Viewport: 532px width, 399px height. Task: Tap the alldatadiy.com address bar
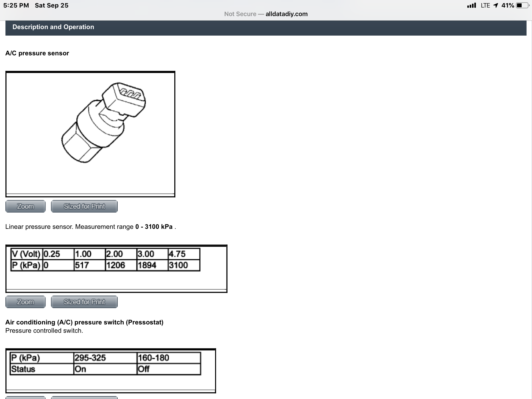point(286,14)
